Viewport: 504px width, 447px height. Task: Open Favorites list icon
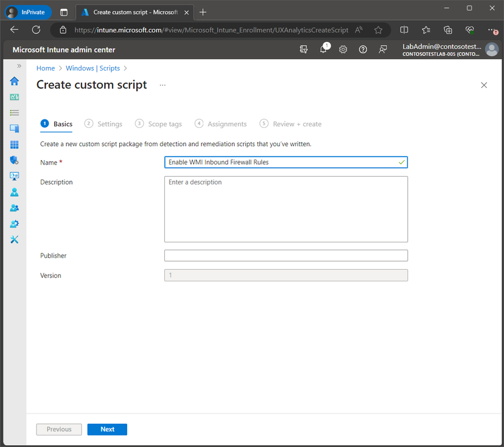tap(426, 30)
